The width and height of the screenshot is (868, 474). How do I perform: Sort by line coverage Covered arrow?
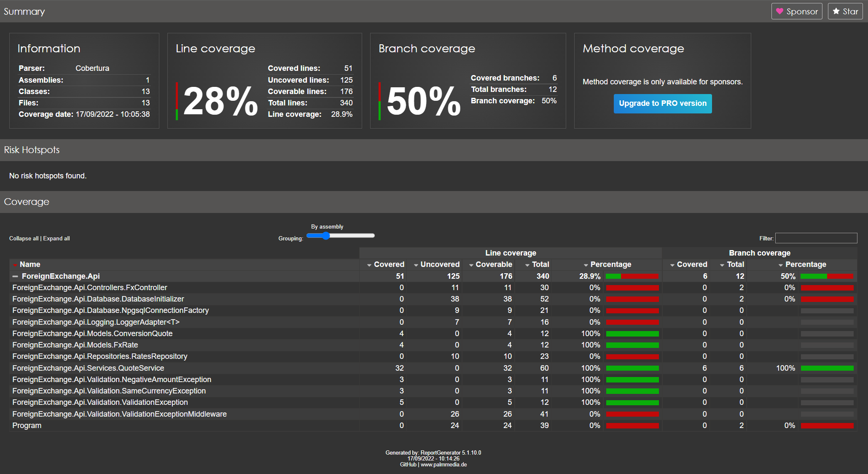369,265
